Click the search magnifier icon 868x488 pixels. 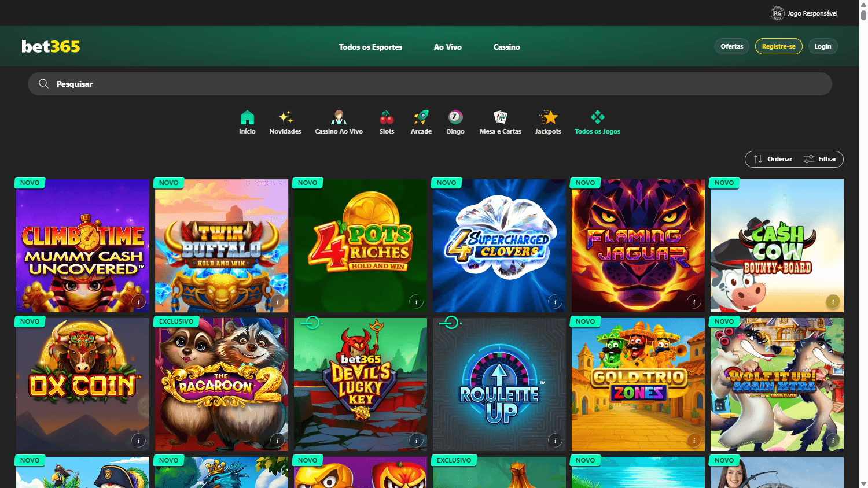43,84
